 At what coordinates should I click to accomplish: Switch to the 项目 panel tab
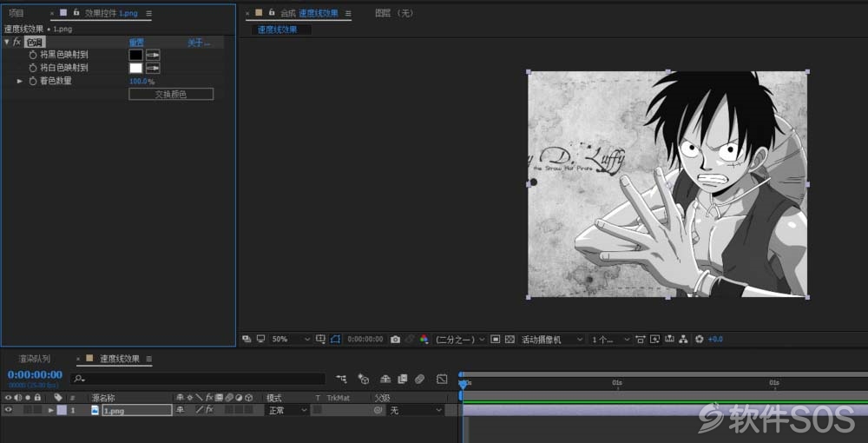(16, 13)
